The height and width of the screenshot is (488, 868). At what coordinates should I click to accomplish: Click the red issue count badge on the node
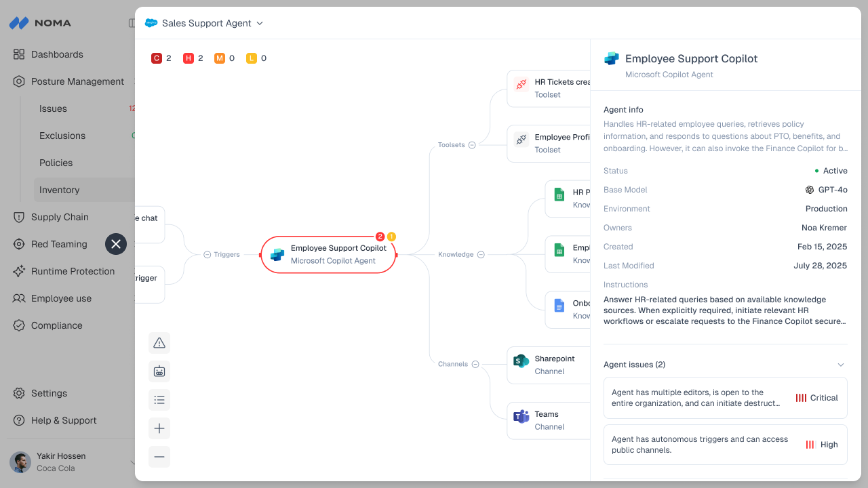point(380,237)
